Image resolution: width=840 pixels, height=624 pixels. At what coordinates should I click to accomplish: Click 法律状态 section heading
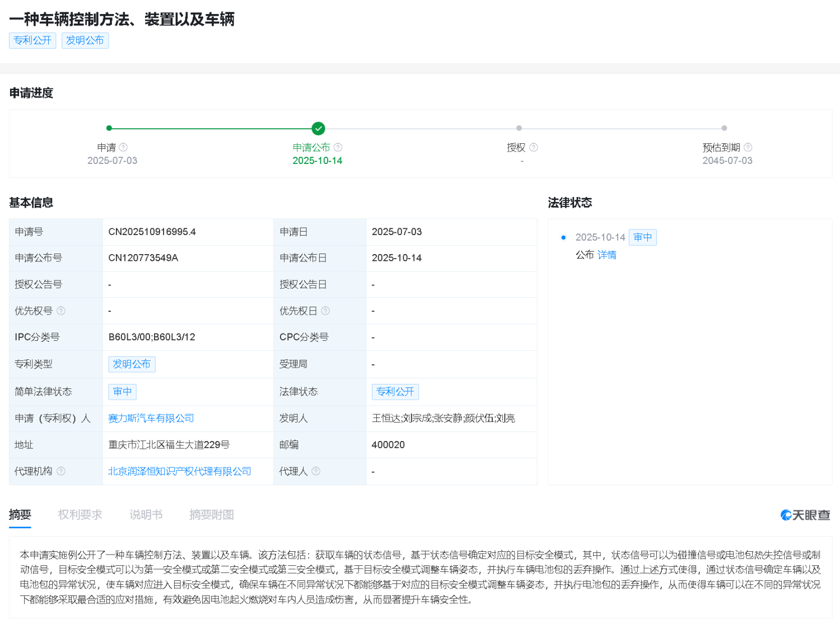[x=570, y=203]
